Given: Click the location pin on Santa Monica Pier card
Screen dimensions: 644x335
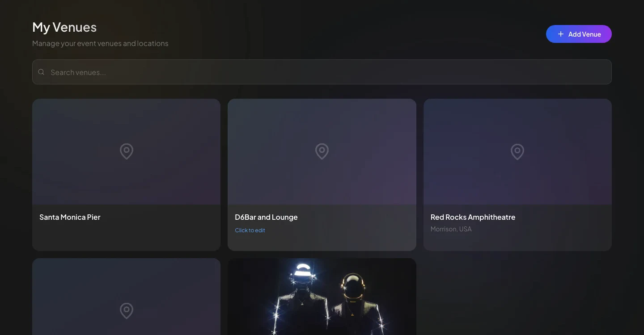Looking at the screenshot, I should (x=127, y=151).
